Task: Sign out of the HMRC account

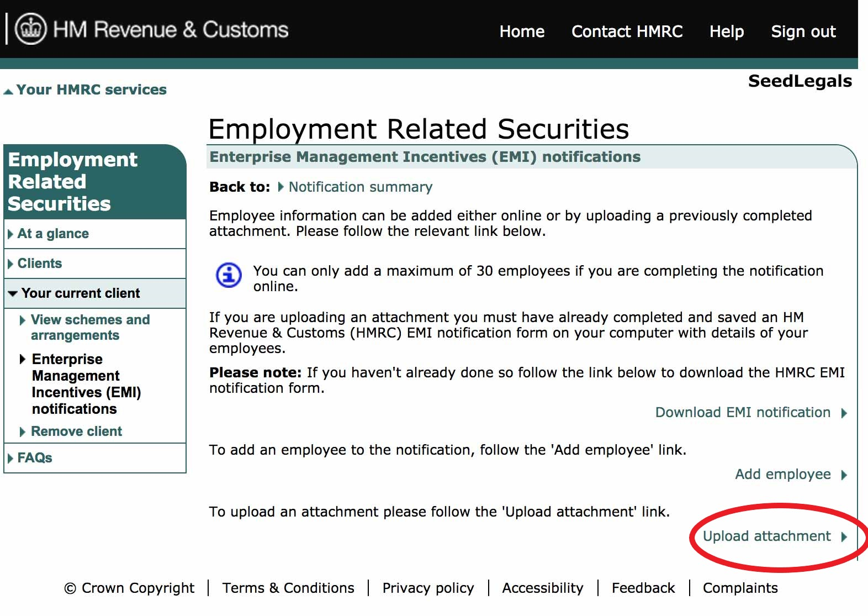Action: pos(803,31)
